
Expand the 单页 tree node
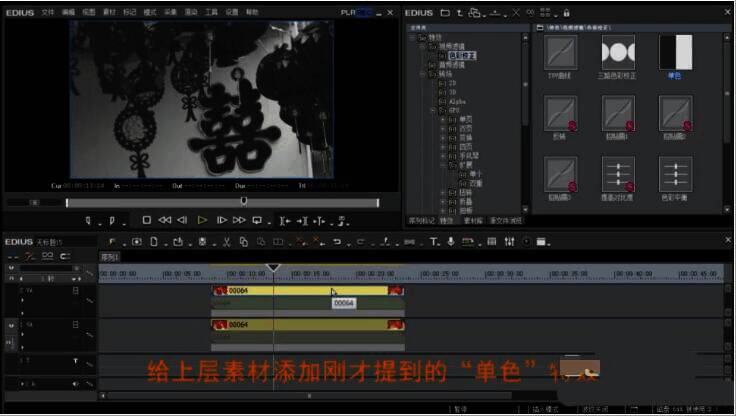click(x=443, y=120)
